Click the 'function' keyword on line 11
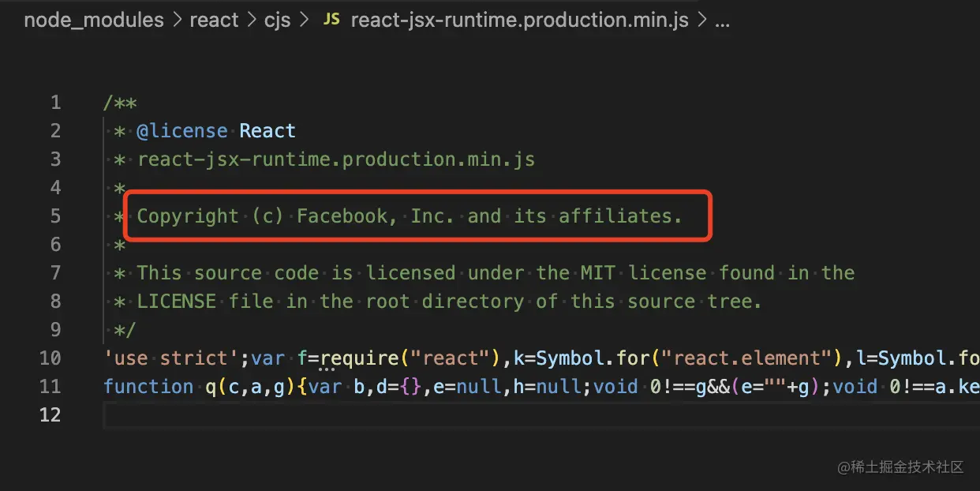980x491 pixels. [148, 387]
